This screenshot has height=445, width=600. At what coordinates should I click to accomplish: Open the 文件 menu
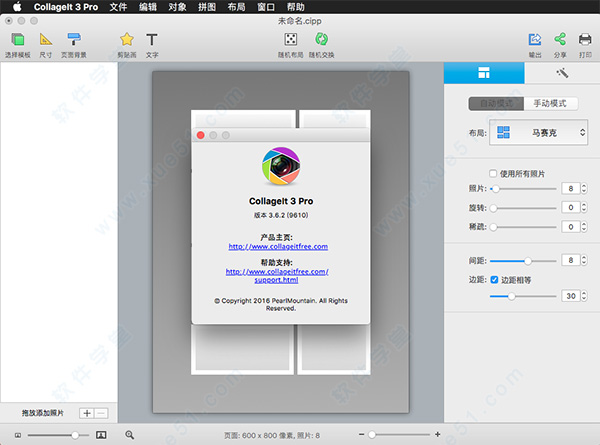118,7
